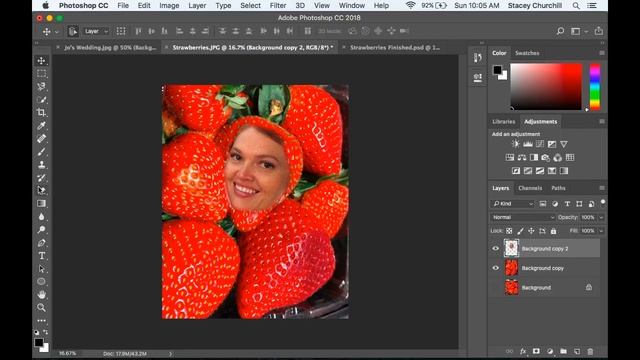Open the History panel icon

(478, 58)
